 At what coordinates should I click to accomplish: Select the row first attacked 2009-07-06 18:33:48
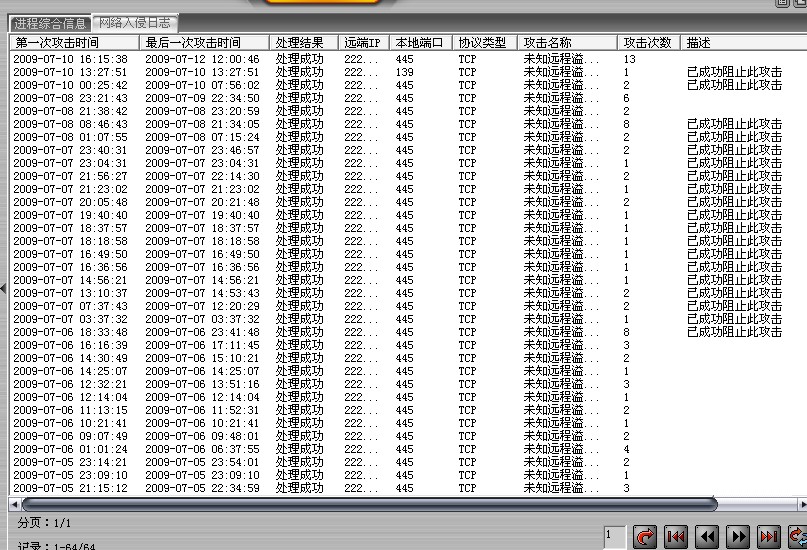point(408,332)
